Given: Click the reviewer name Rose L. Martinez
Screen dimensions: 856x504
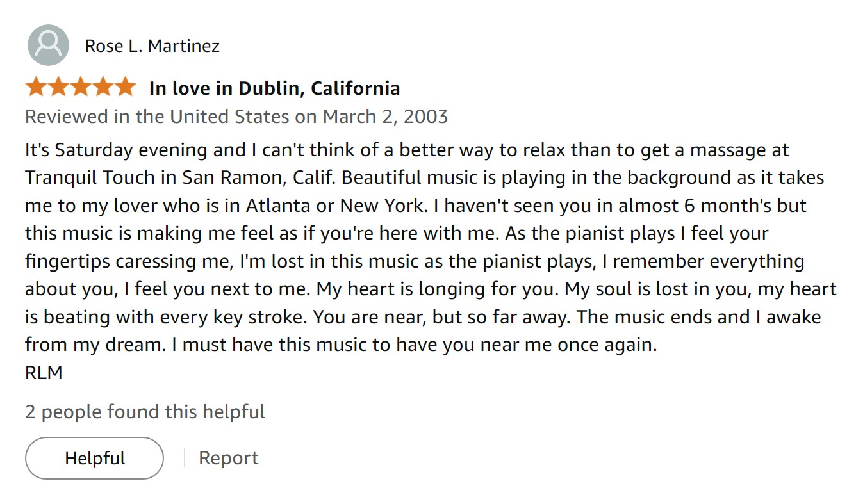Looking at the screenshot, I should (x=151, y=45).
